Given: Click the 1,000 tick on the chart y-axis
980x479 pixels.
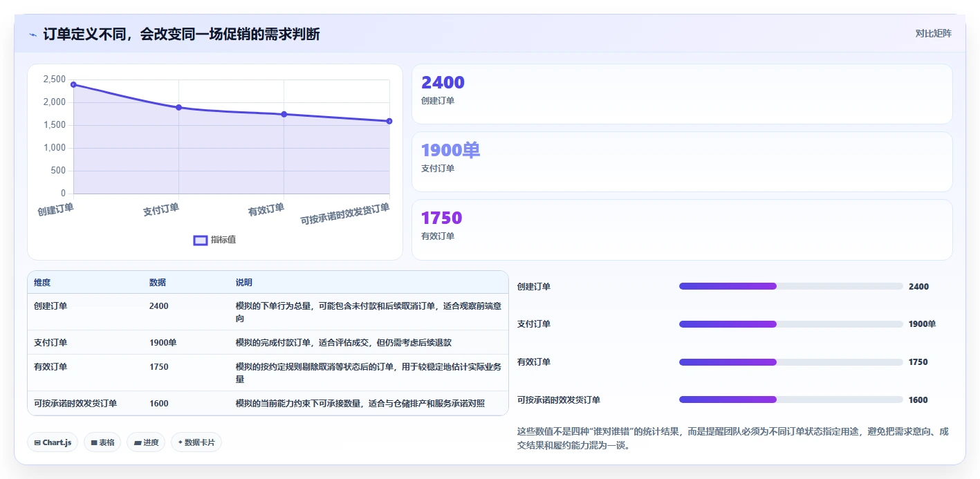Looking at the screenshot, I should point(54,148).
